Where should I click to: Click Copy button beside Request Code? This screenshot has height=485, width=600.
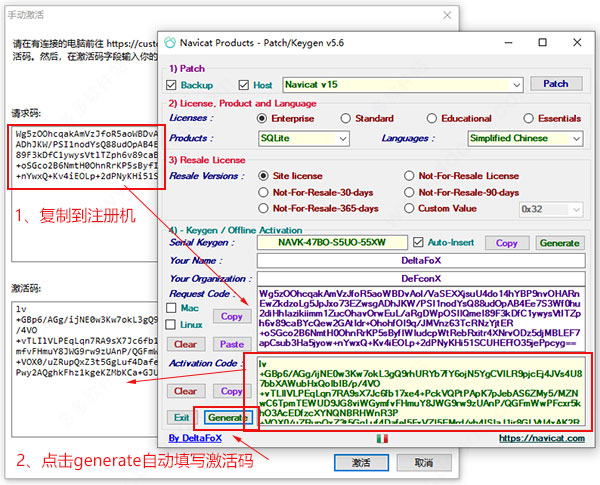coord(232,316)
